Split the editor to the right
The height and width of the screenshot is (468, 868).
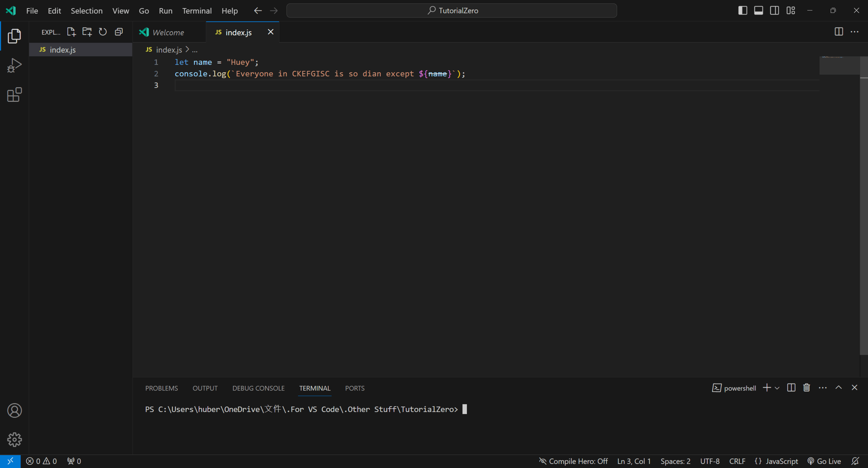[x=838, y=32]
